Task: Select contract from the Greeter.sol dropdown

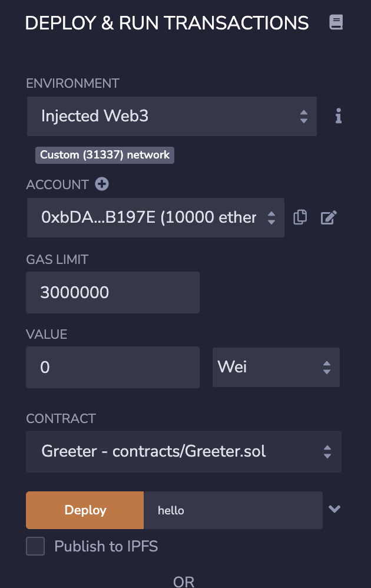Action: click(184, 451)
